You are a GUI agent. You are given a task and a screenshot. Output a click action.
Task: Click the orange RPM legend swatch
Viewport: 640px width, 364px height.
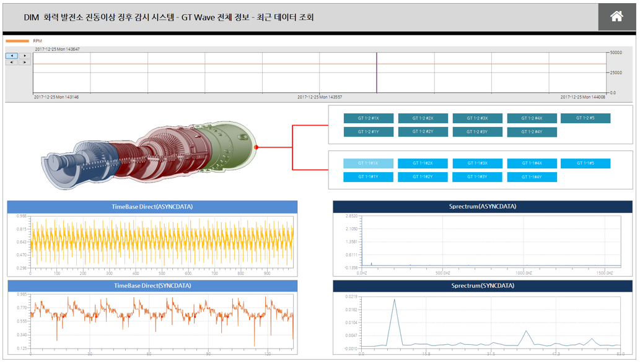(17, 41)
